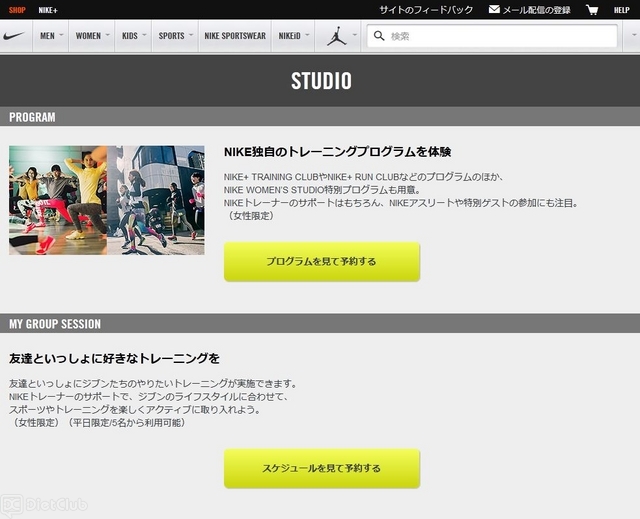Screen dimensions: 640x519
Task: Open the Jordan Jumpman brand icon
Action: 336,36
